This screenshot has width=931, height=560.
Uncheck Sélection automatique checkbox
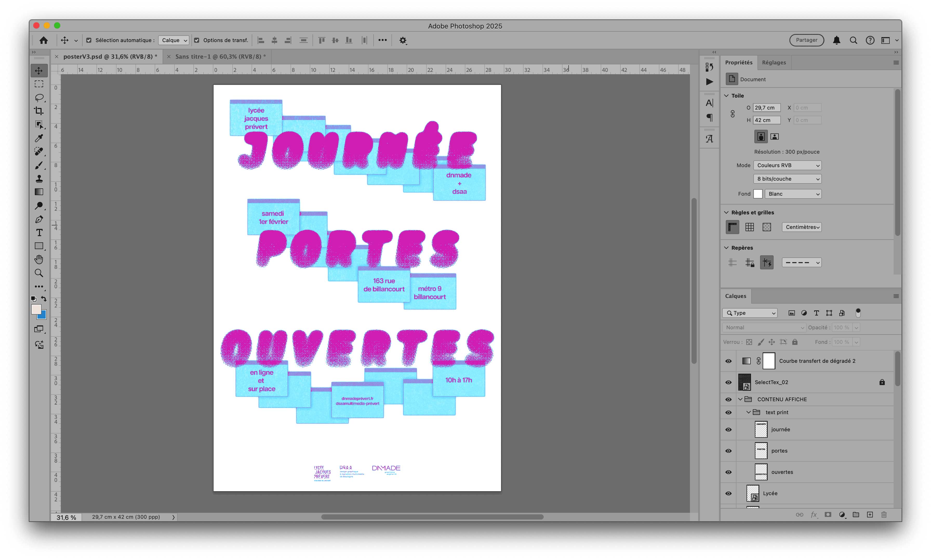(x=89, y=40)
